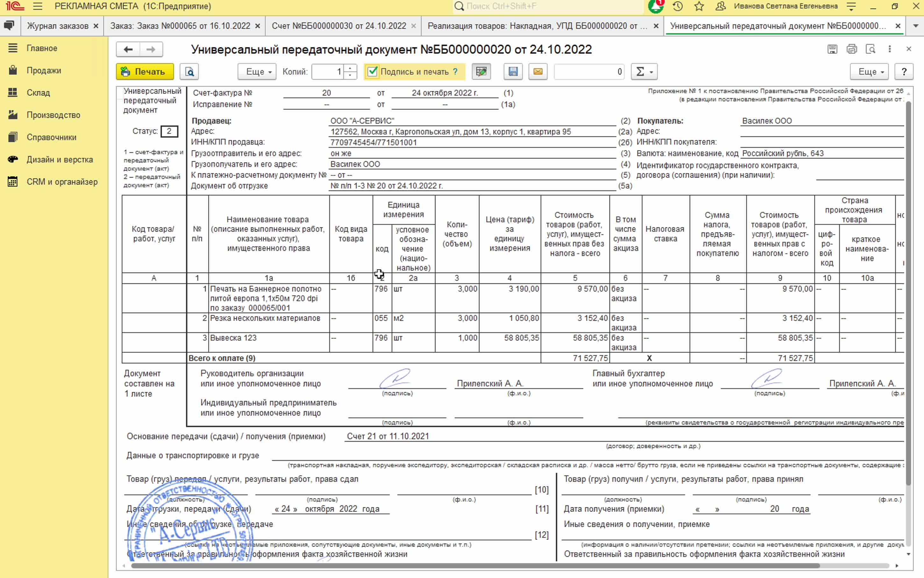This screenshot has height=578, width=924.
Task: Open the Производство section
Action: (x=53, y=115)
